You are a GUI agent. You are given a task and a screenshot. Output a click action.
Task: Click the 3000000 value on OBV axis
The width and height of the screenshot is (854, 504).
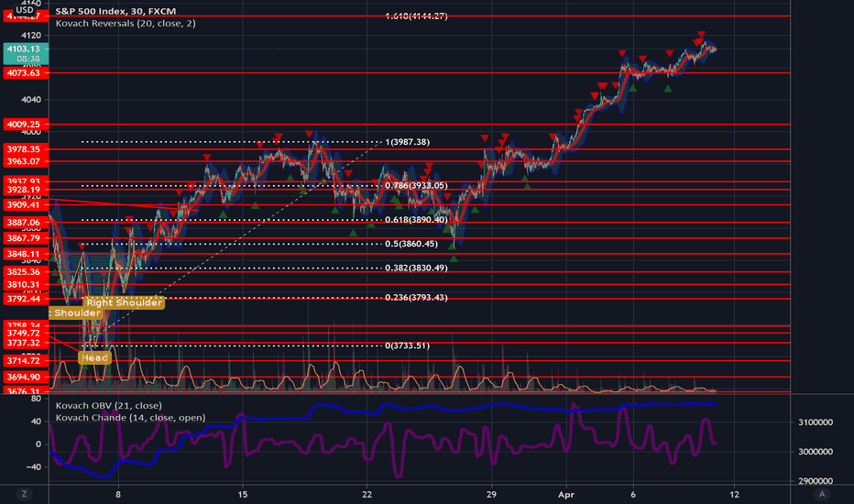tap(816, 452)
